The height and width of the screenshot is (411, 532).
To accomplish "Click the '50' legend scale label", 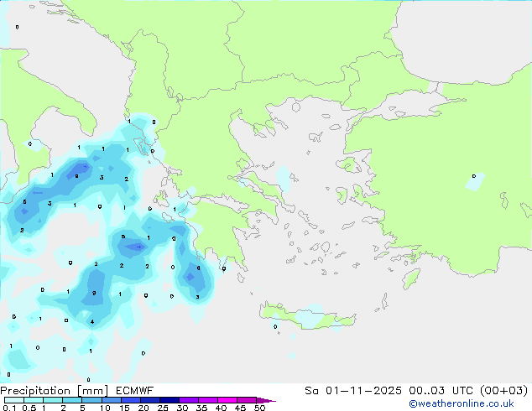I will (x=259, y=408).
